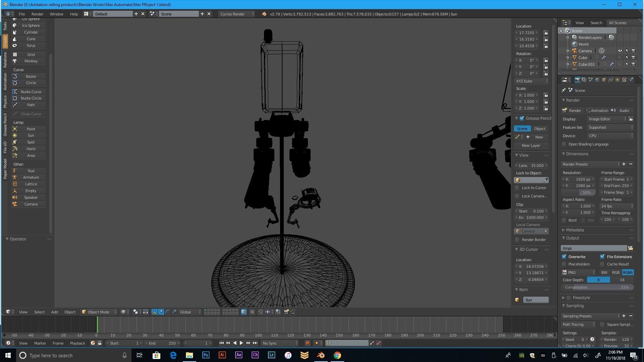
Task: Enable Lock to Cursor option
Action: pos(517,188)
